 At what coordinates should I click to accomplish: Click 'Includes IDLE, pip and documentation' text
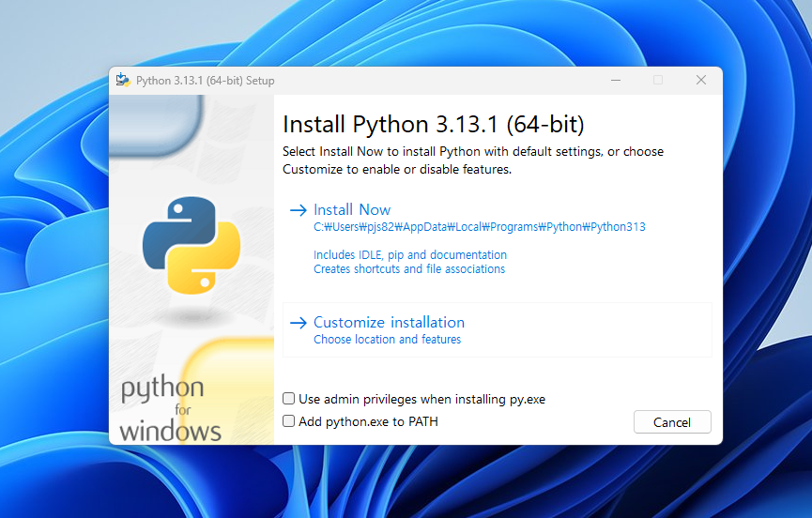(410, 254)
